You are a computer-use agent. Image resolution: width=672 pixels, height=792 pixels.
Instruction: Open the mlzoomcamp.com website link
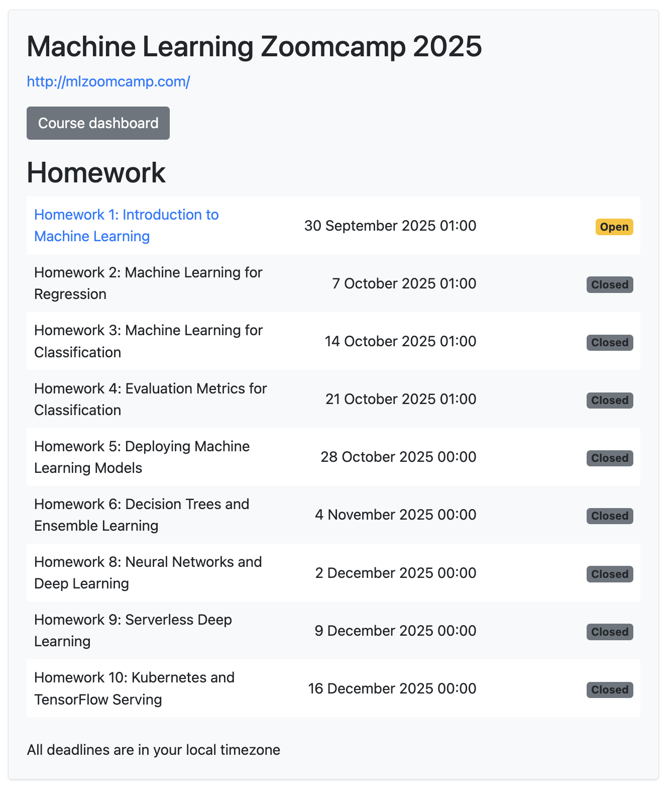point(108,81)
